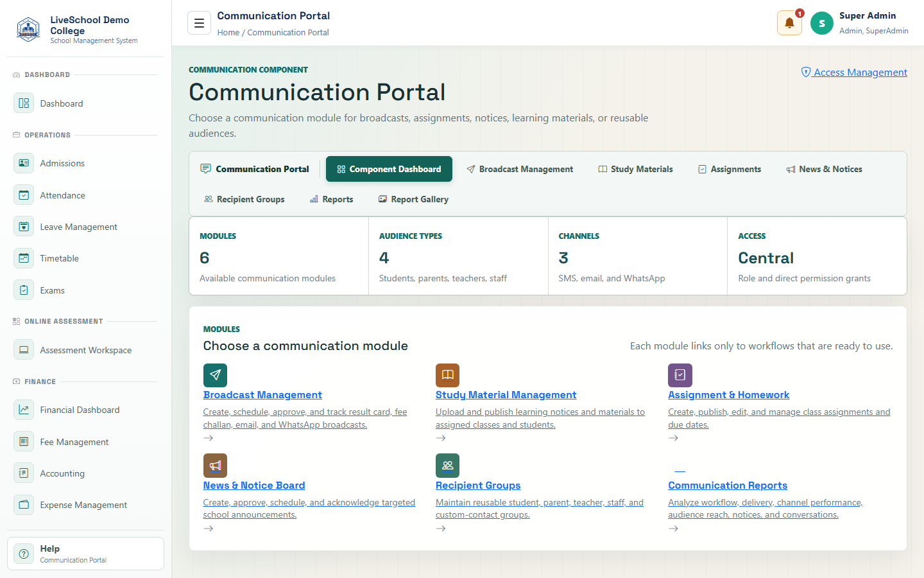The height and width of the screenshot is (578, 924).
Task: Click the Help question mark icon
Action: point(24,554)
